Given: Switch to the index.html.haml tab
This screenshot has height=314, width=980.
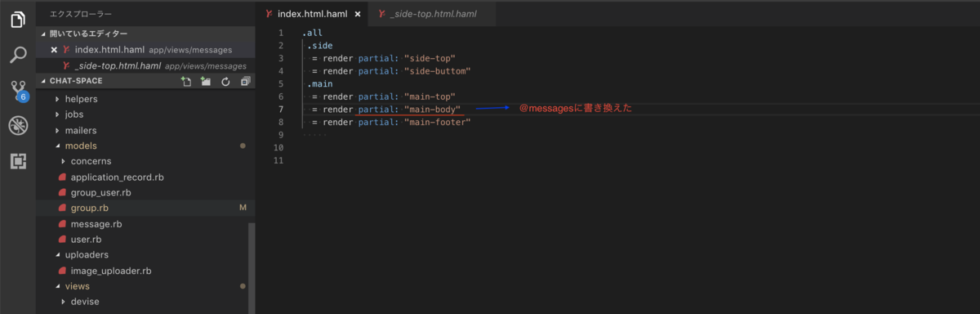Looking at the screenshot, I should [x=312, y=14].
